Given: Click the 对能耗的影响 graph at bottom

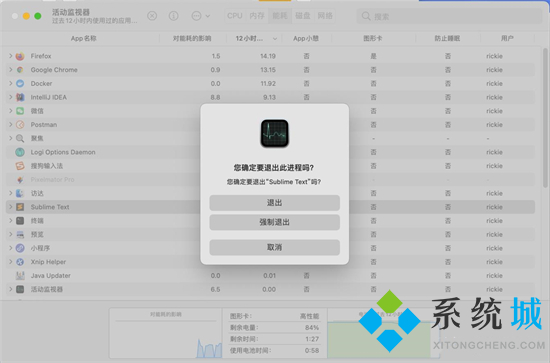Looking at the screenshot, I should click(x=166, y=333).
